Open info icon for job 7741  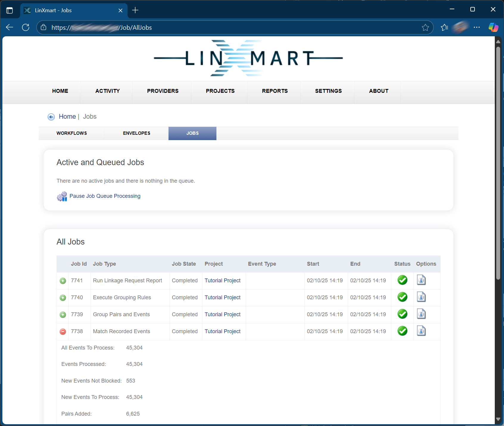coord(421,280)
